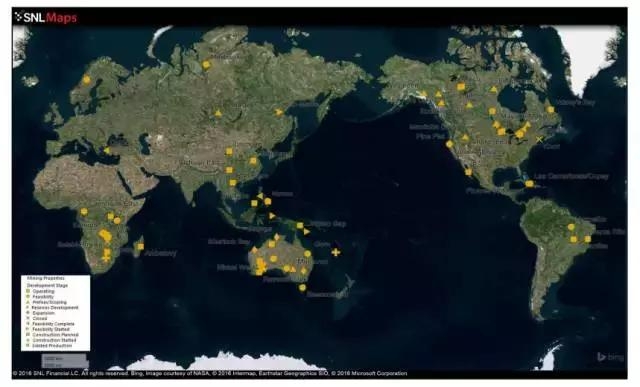This screenshot has height=387, width=640.
Task: Select the US Pacific coast marker
Action: tap(449, 144)
